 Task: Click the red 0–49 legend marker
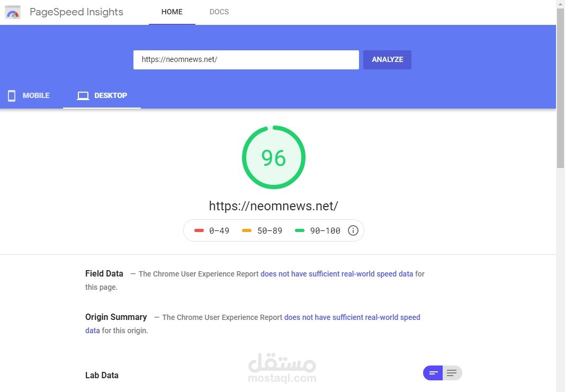pyautogui.click(x=199, y=230)
